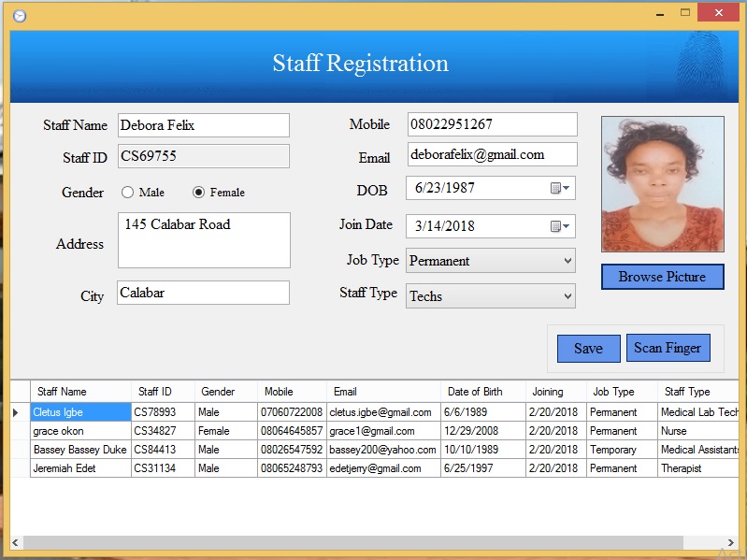Select the grace okon name cell

pyautogui.click(x=81, y=431)
